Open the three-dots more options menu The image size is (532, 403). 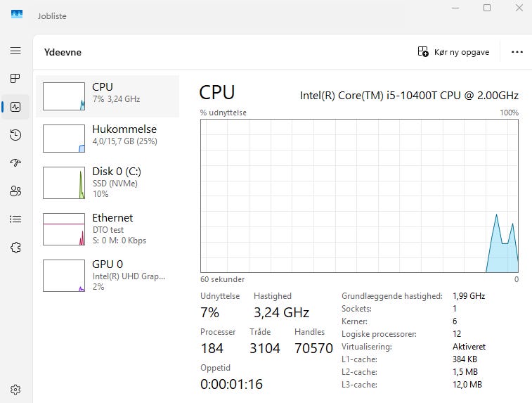pos(517,52)
